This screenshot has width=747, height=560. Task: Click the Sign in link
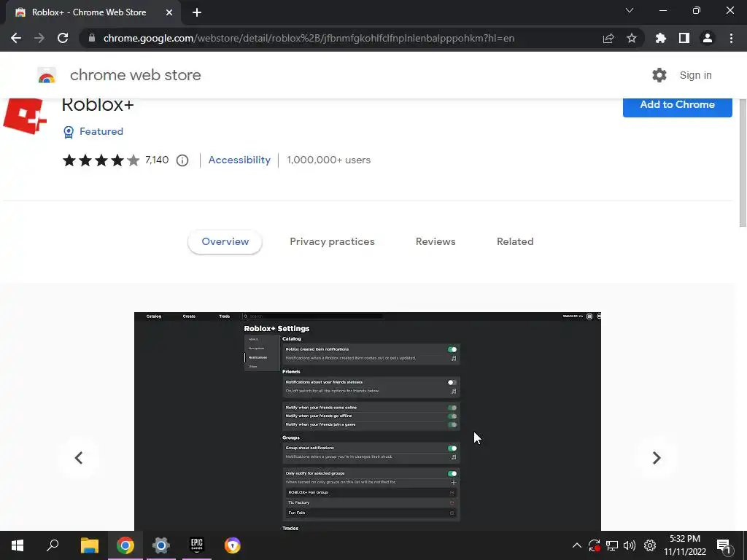click(695, 75)
